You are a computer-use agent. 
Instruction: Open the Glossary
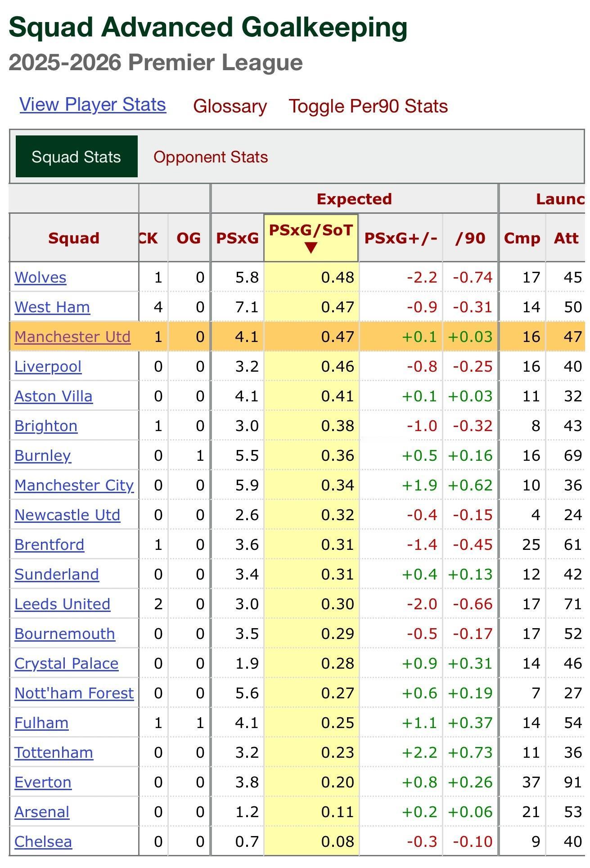[230, 106]
